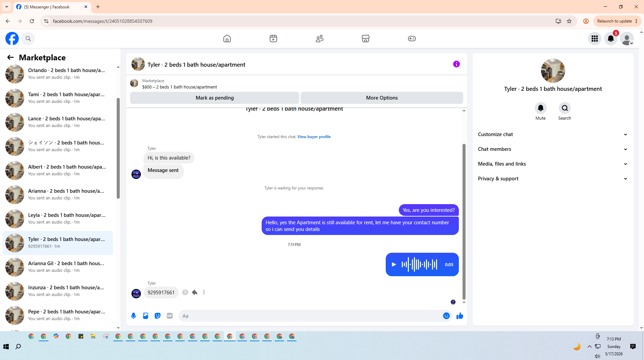Click Relaunch to update button
644x360 pixels.
[x=617, y=21]
